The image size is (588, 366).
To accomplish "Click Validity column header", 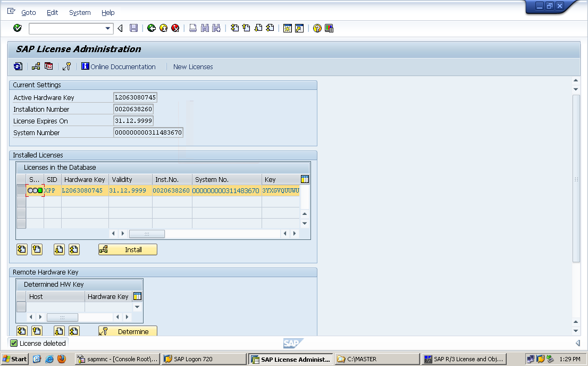I will (130, 179).
